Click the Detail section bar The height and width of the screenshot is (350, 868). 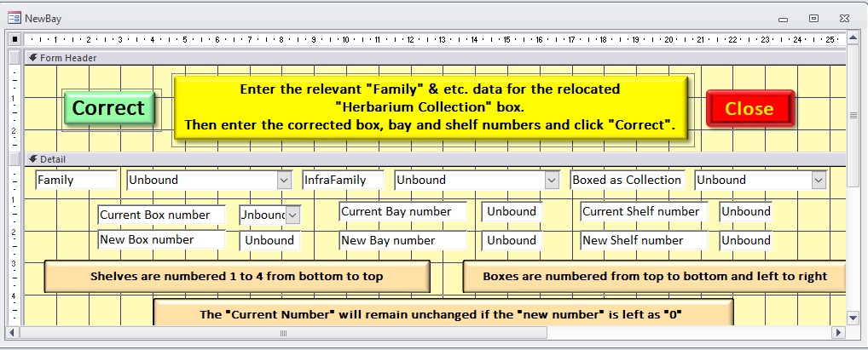coord(435,159)
